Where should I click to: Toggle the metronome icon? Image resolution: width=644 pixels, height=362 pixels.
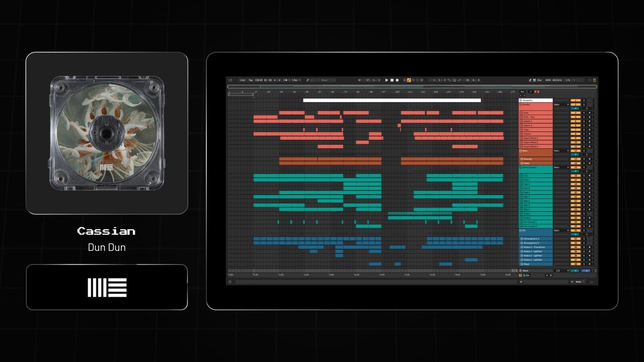[286, 80]
